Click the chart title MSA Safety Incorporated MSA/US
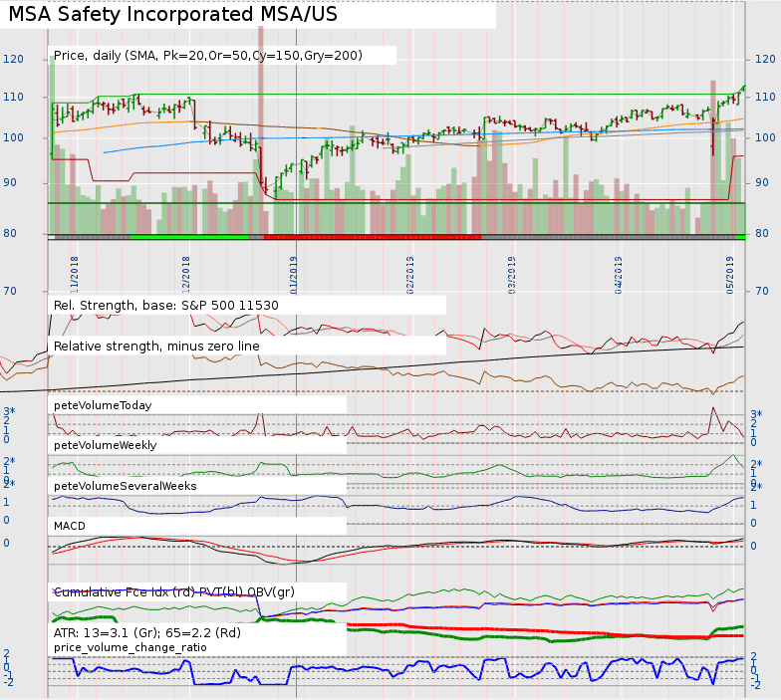781x700 pixels. click(x=173, y=14)
